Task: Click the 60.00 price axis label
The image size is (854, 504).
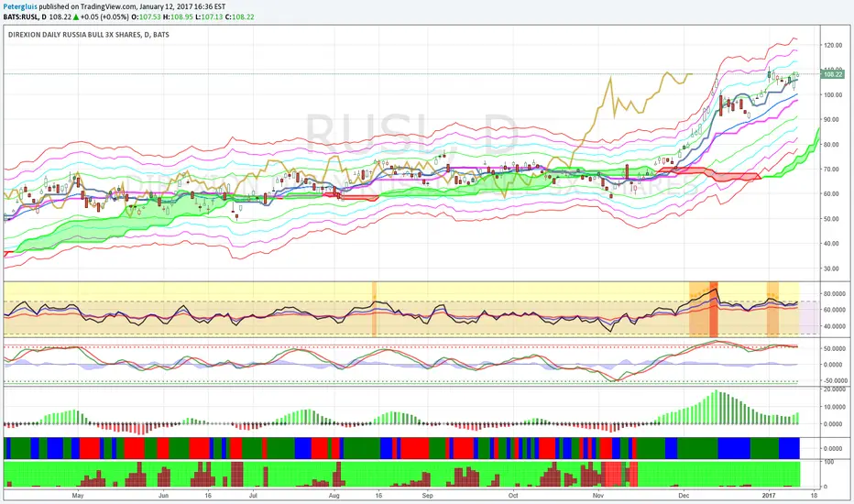Action: (833, 194)
